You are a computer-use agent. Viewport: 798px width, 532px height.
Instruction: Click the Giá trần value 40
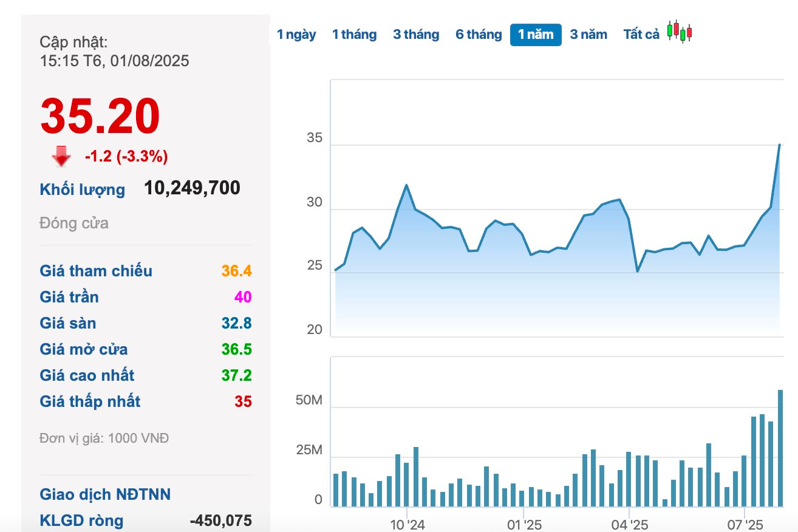[x=243, y=297]
